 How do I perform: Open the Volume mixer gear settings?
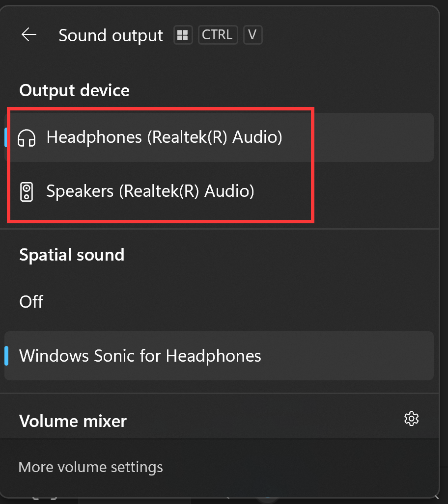click(411, 419)
